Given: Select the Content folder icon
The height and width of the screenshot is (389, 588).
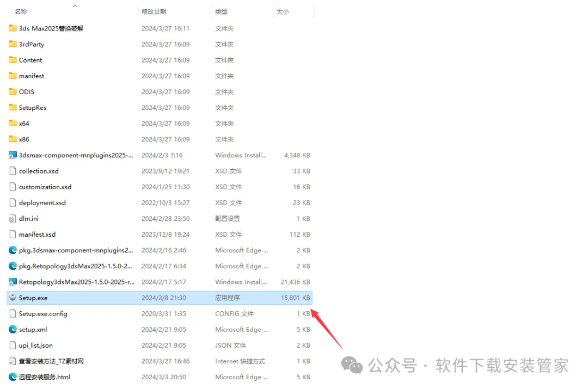Looking at the screenshot, I should click(13, 60).
